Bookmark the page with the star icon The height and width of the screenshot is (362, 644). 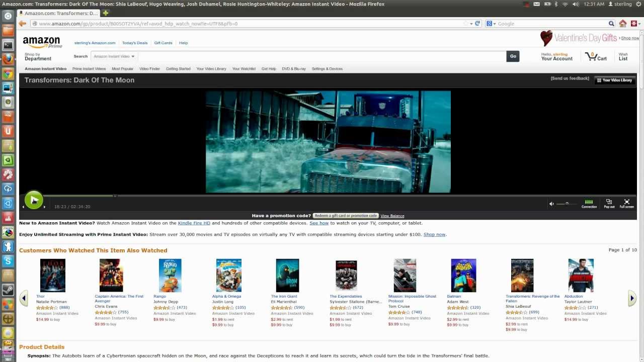click(x=465, y=24)
